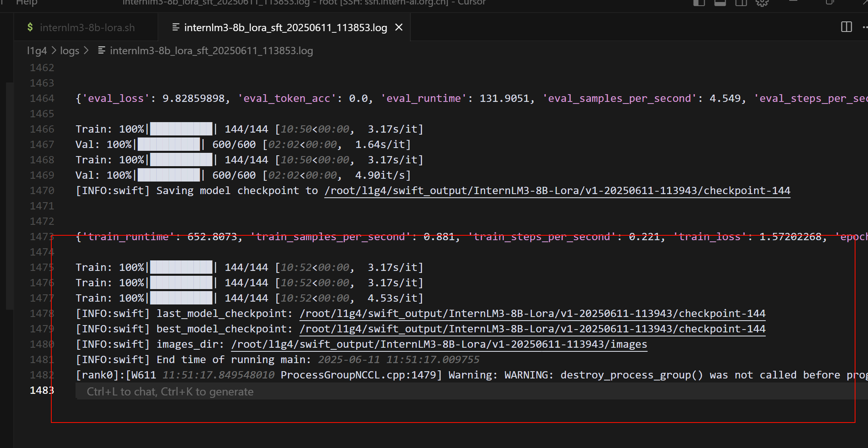Close the internlm3-8b_lora_sft log tab

[399, 27]
